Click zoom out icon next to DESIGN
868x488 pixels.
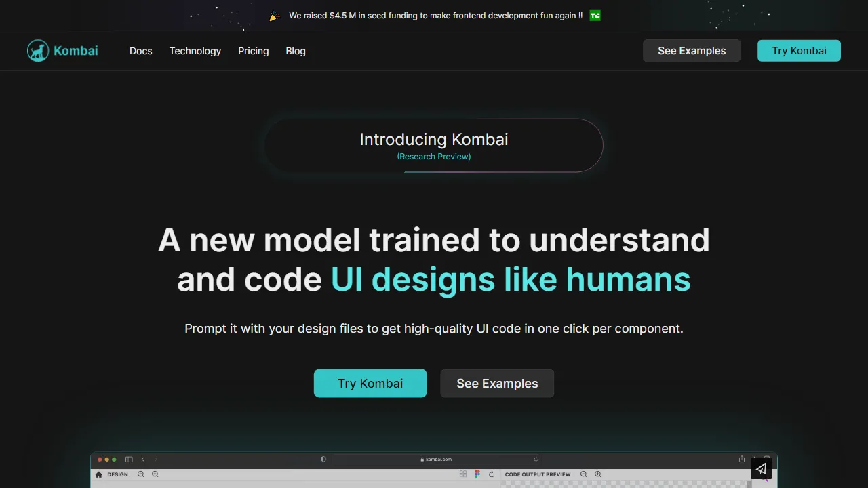click(x=140, y=474)
